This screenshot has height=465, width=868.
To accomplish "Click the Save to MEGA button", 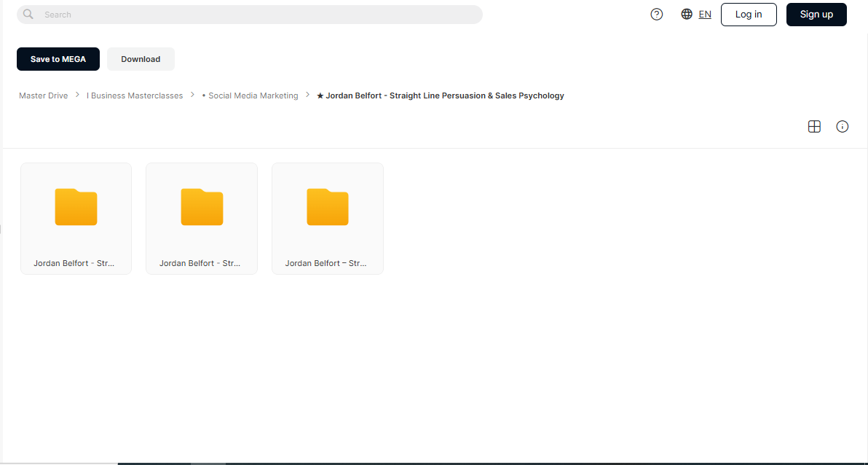I will (x=58, y=59).
